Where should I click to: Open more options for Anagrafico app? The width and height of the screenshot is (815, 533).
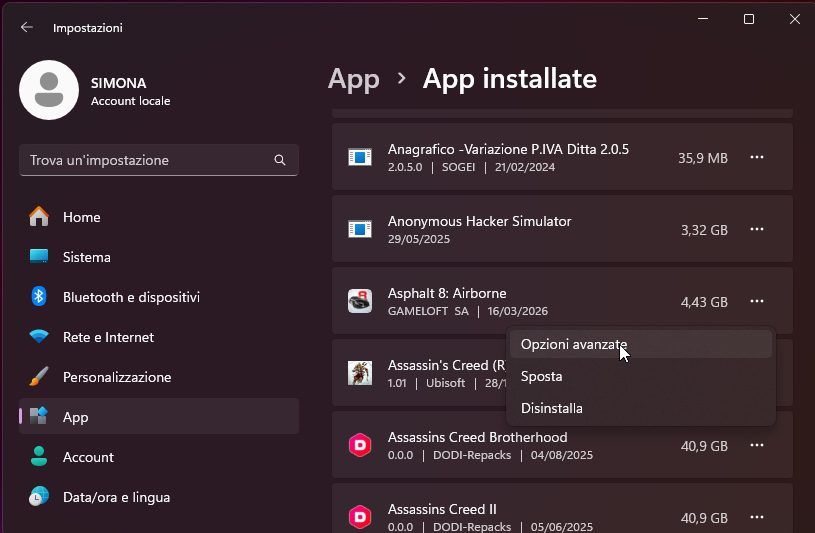[757, 157]
